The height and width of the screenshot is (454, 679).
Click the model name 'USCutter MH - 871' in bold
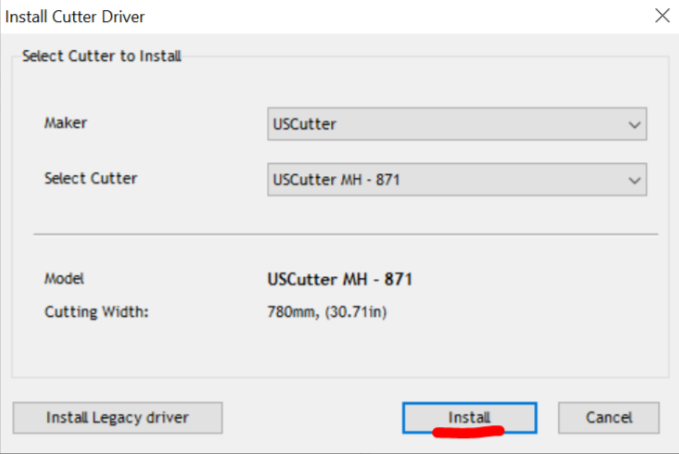click(340, 279)
